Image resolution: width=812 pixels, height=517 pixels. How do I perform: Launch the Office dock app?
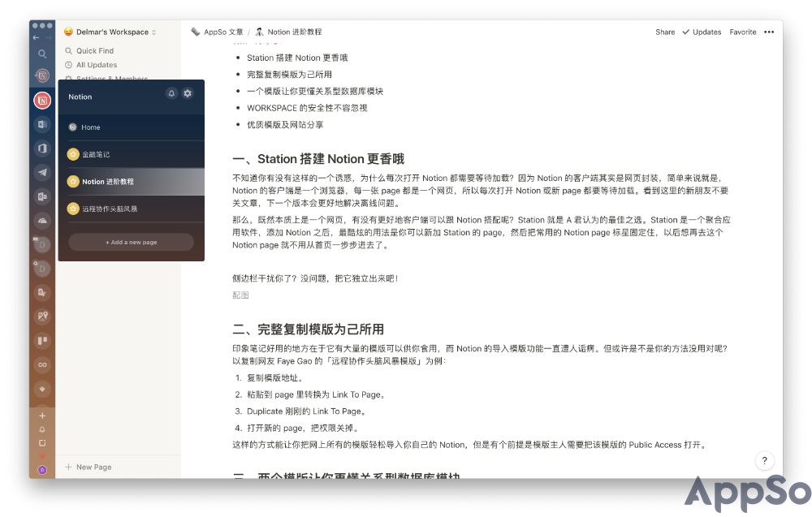tap(42, 149)
